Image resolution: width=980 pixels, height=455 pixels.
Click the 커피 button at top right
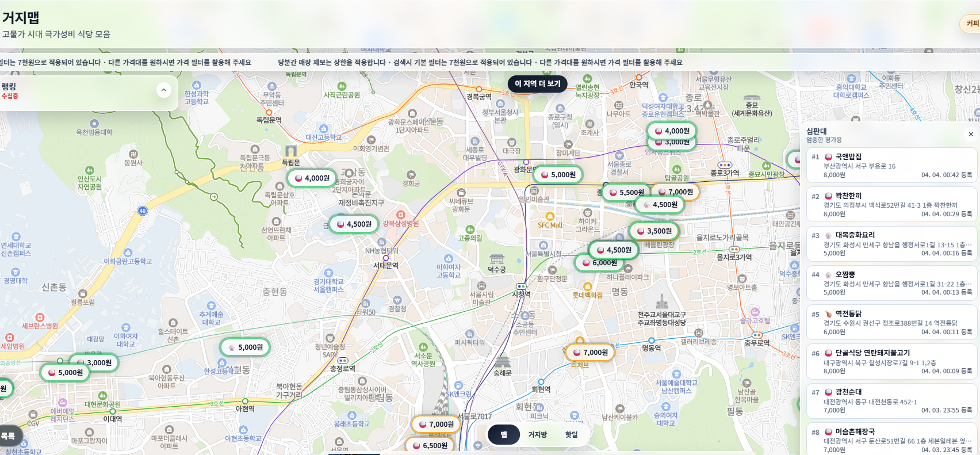(971, 24)
